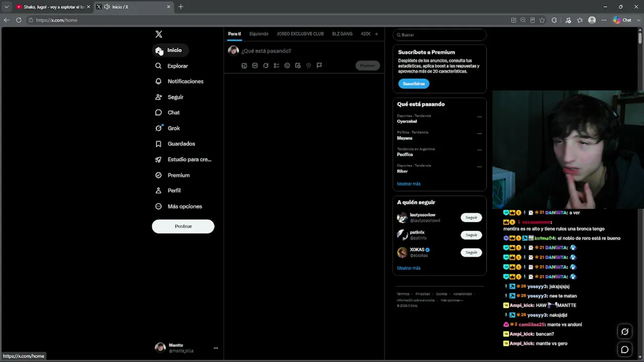
Task: Open options for the Pacífica trend
Action: (x=479, y=150)
